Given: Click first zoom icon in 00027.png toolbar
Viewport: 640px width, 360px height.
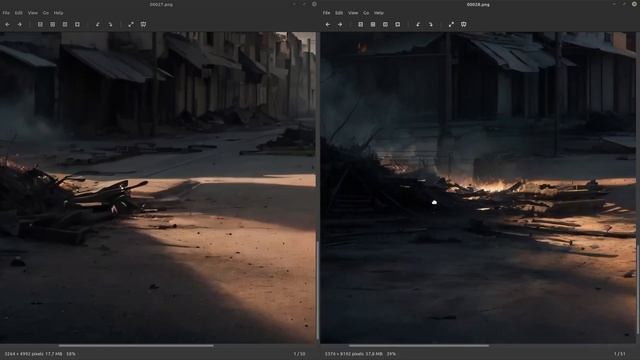Looking at the screenshot, I should (x=40, y=24).
